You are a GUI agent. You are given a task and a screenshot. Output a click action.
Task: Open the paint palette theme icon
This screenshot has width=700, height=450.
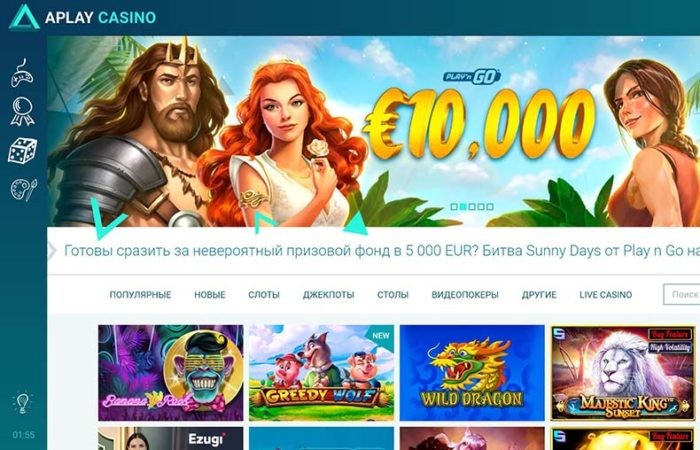[x=24, y=190]
